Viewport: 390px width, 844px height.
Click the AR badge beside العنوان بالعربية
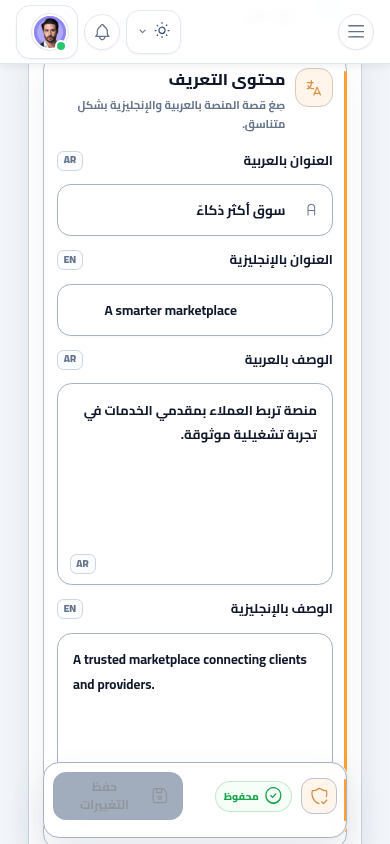pyautogui.click(x=70, y=160)
